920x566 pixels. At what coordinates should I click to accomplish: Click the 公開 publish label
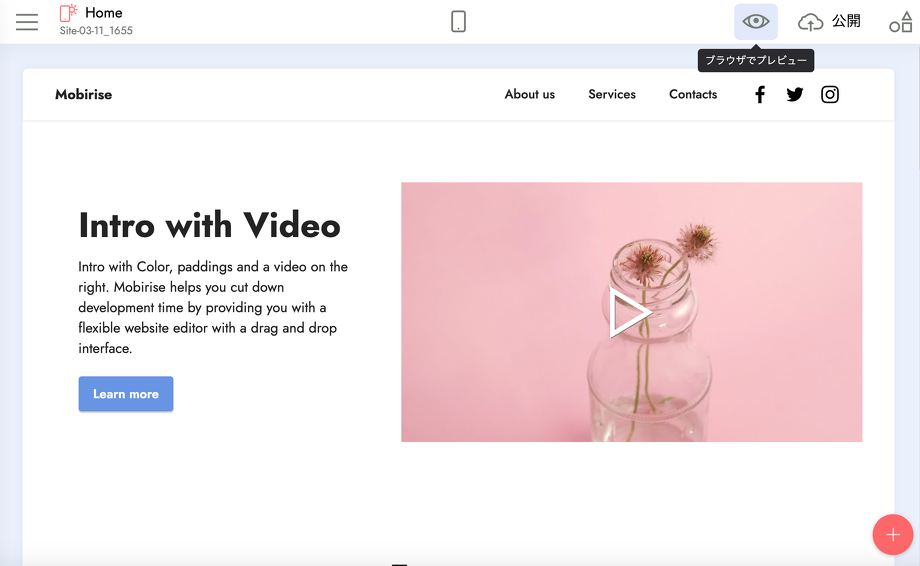point(846,21)
